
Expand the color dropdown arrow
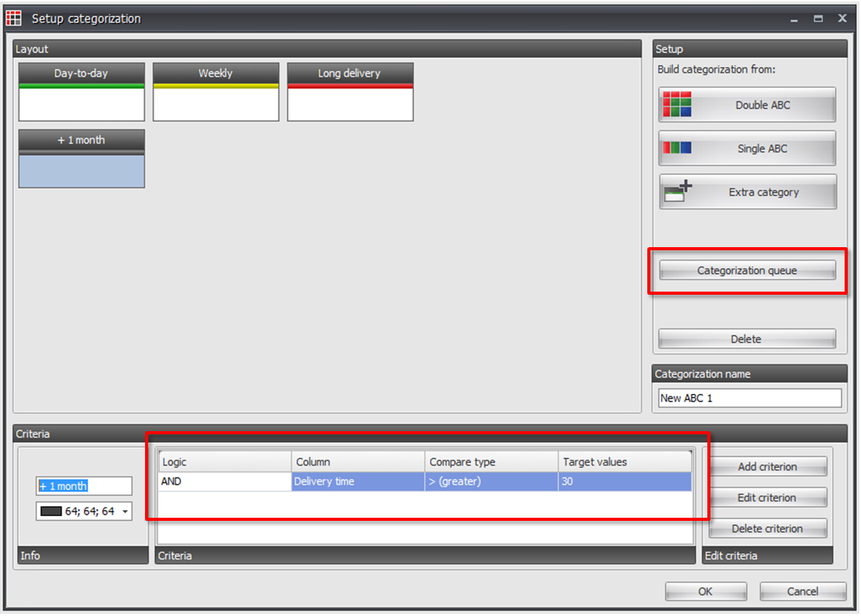click(126, 512)
